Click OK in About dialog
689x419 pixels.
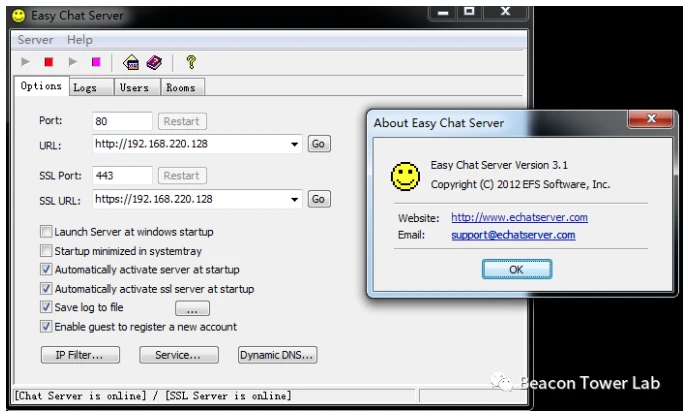pos(516,269)
